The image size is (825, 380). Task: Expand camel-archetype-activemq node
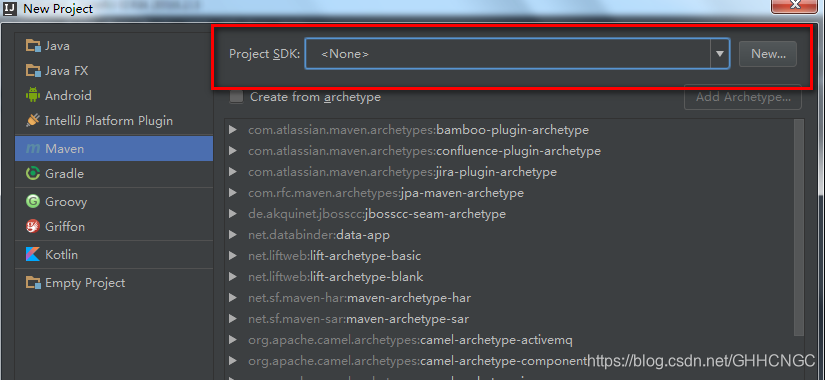tap(233, 339)
